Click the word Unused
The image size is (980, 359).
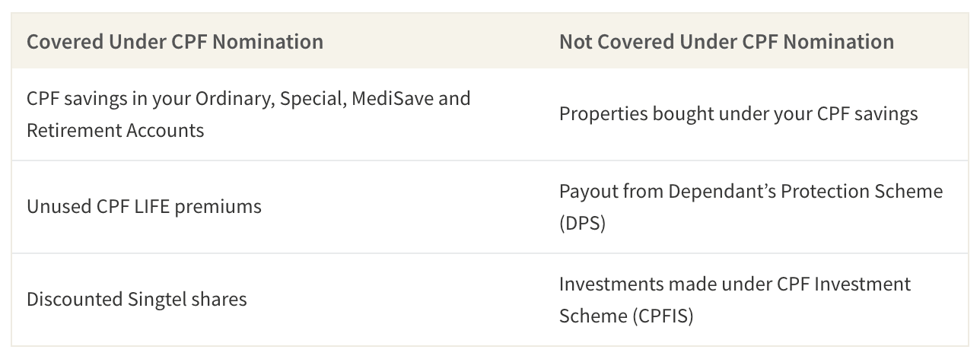point(59,206)
